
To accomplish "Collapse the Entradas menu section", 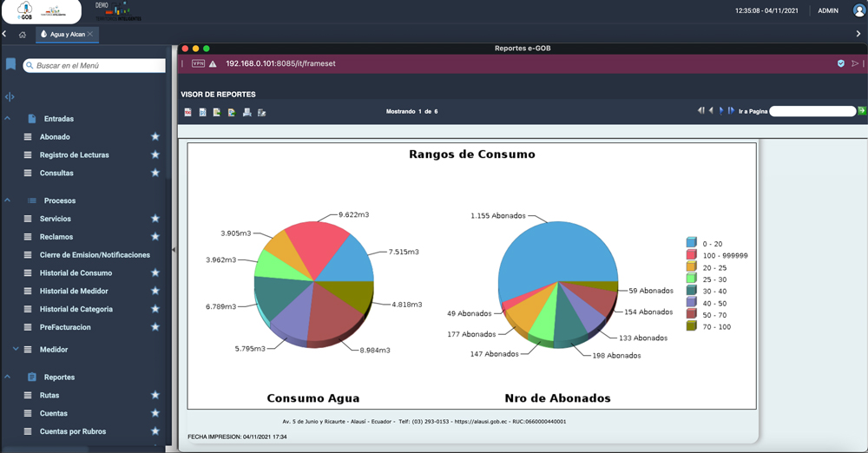I will click(8, 119).
